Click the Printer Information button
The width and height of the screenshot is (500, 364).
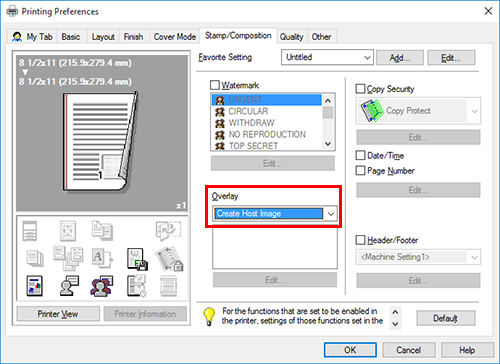pos(145,314)
